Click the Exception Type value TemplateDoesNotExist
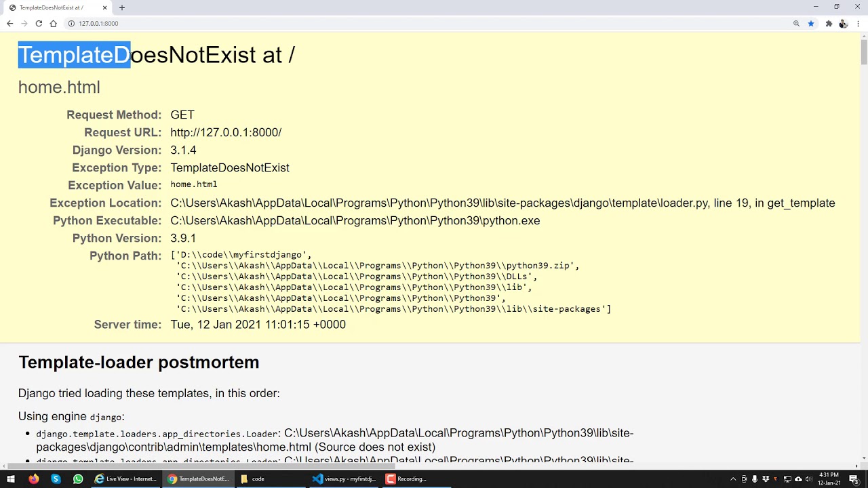This screenshot has width=868, height=488. pyautogui.click(x=230, y=168)
